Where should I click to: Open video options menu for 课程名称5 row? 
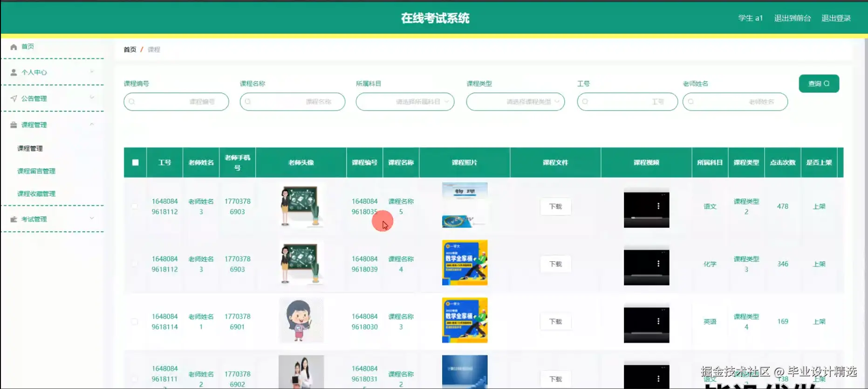[658, 206]
